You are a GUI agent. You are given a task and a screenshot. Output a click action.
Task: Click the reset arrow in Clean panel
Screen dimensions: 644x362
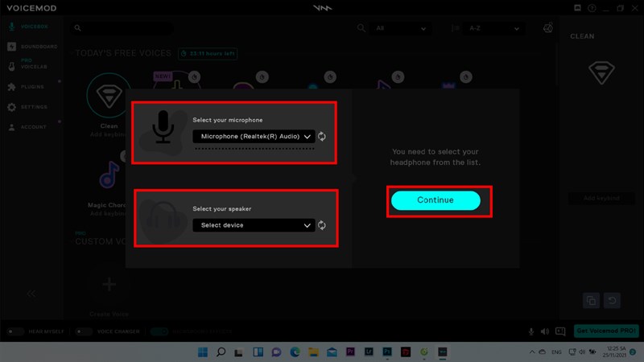point(612,300)
